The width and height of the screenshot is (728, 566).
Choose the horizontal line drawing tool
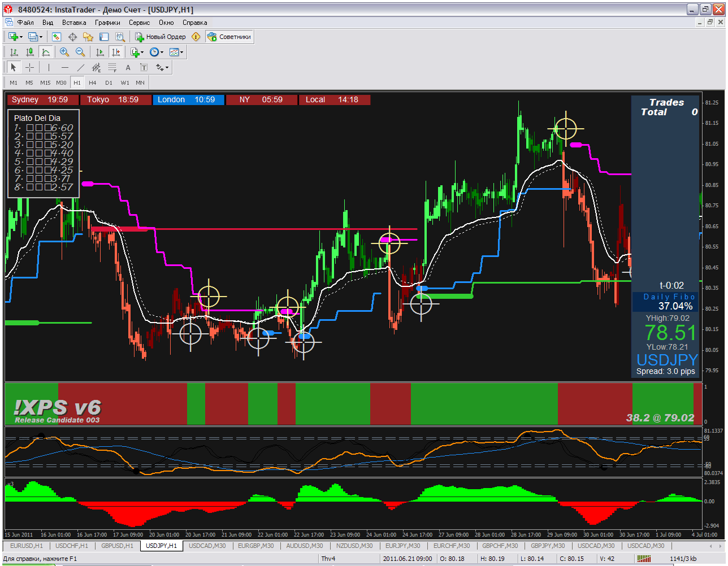[64, 67]
